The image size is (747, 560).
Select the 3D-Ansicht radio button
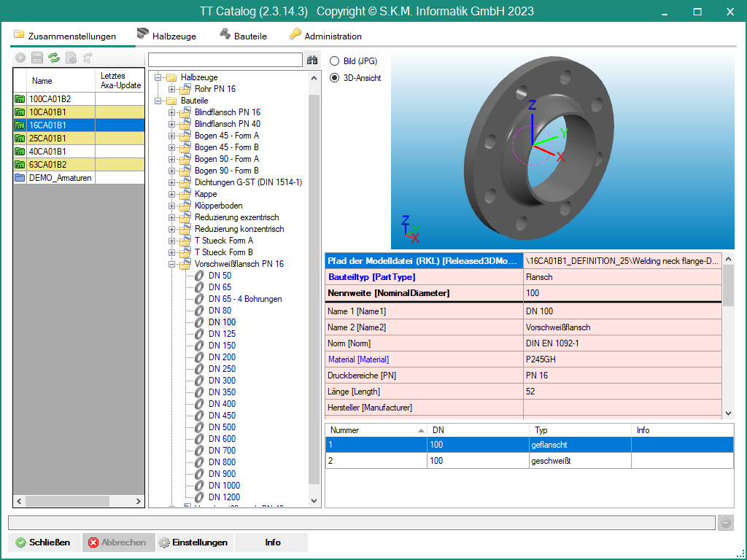tap(334, 77)
